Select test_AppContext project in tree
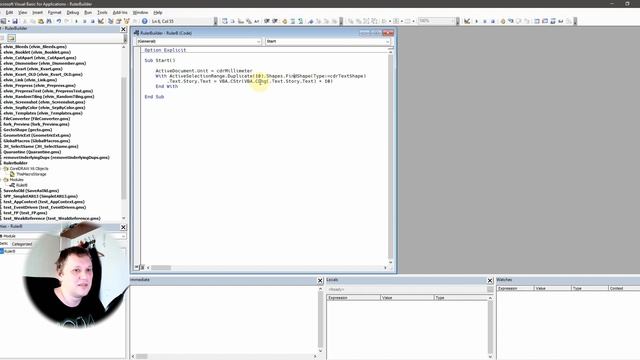 44,202
